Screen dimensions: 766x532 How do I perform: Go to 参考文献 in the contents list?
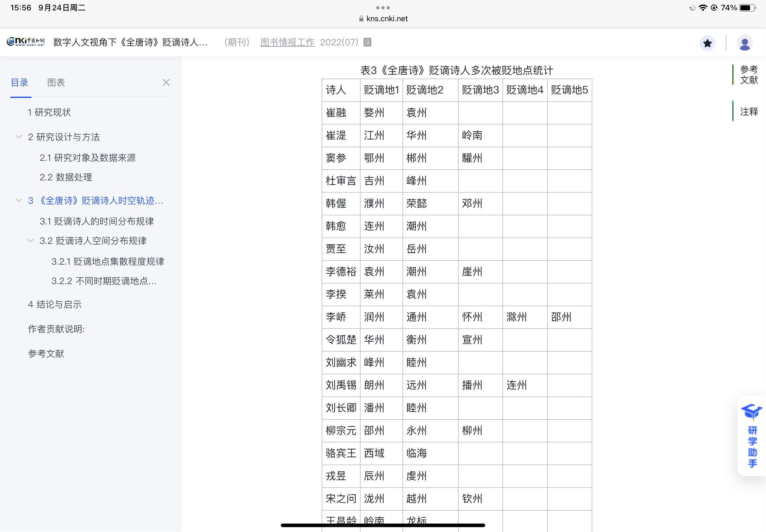coord(46,354)
